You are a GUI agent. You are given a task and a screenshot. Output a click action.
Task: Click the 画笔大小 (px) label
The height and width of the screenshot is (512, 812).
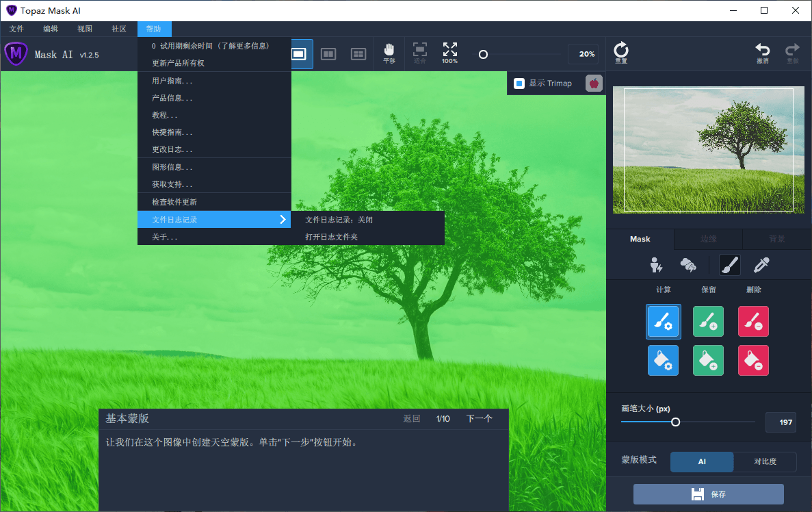point(646,409)
